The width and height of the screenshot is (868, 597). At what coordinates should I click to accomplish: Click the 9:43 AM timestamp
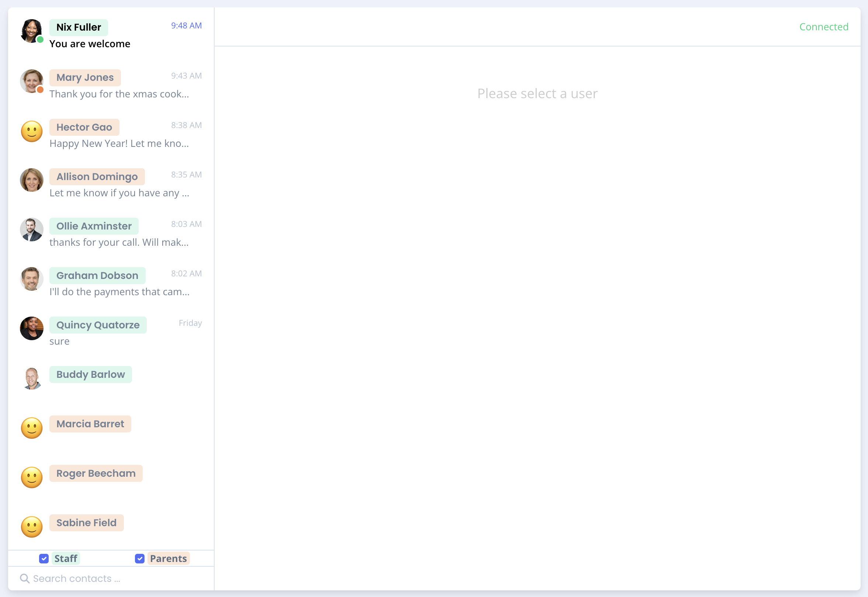[186, 76]
